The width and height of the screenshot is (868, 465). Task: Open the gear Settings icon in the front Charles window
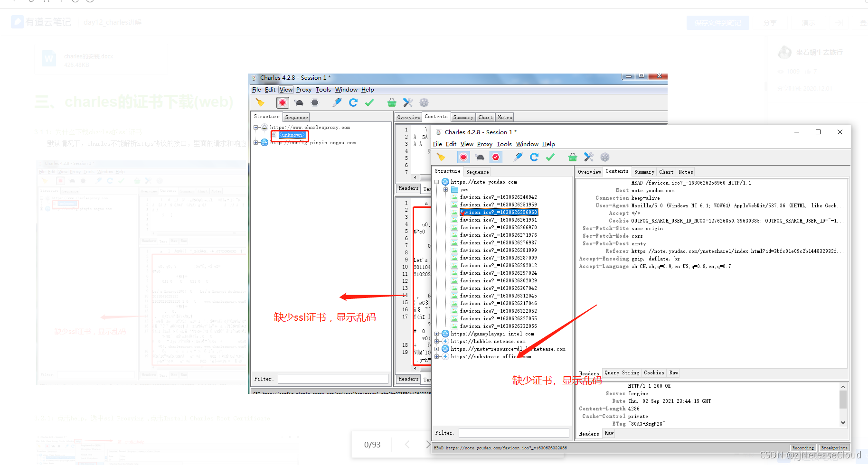605,157
